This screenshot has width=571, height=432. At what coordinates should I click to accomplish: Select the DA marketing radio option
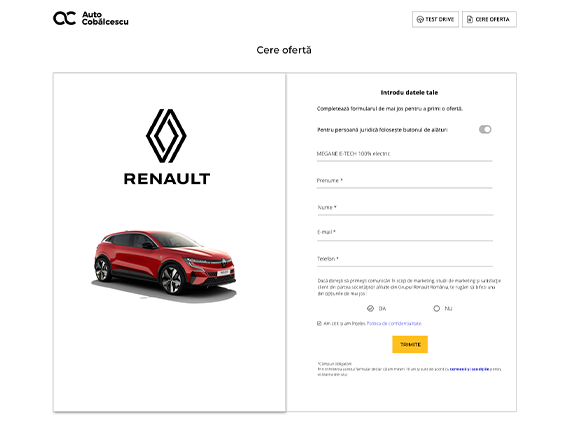tap(370, 309)
